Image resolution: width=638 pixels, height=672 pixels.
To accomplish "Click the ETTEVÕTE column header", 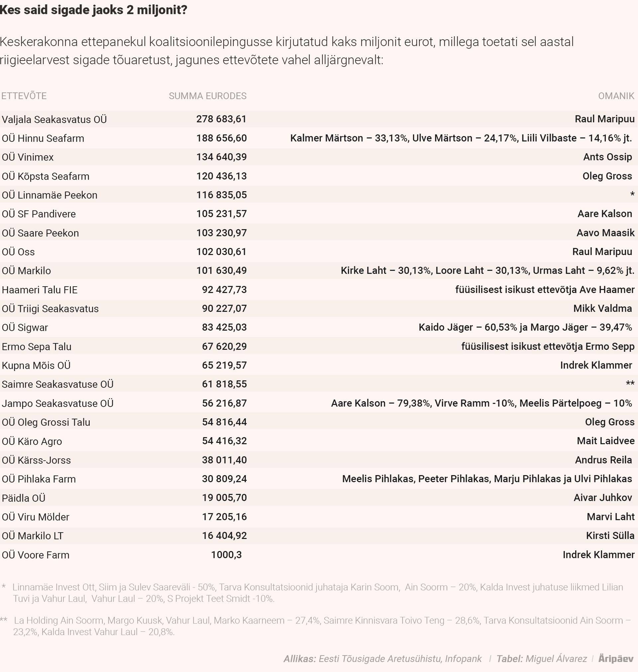I will 24,96.
